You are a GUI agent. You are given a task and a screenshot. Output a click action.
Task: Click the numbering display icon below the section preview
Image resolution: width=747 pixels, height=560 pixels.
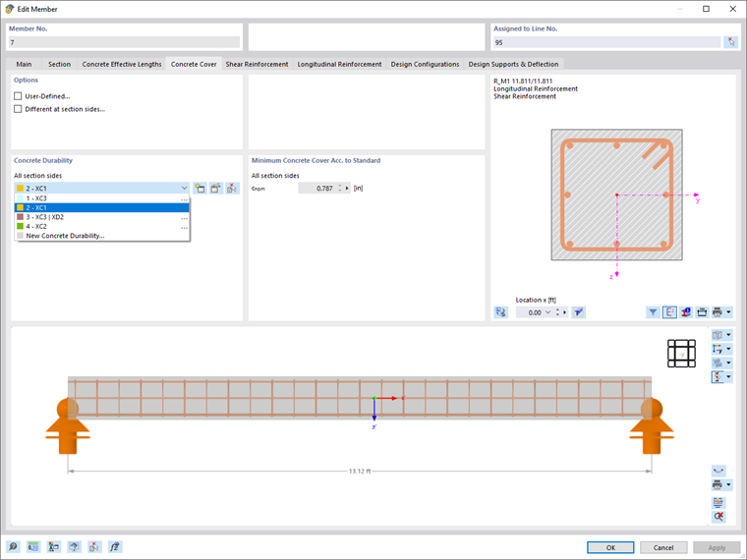tap(685, 312)
